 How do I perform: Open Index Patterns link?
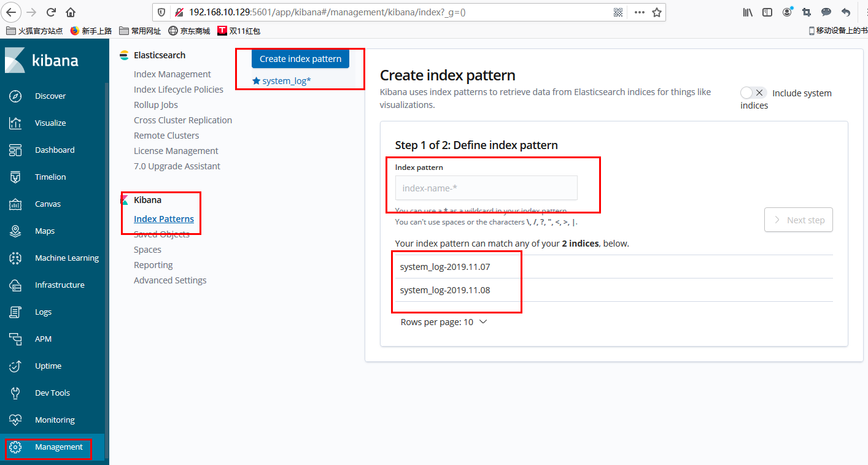point(164,219)
